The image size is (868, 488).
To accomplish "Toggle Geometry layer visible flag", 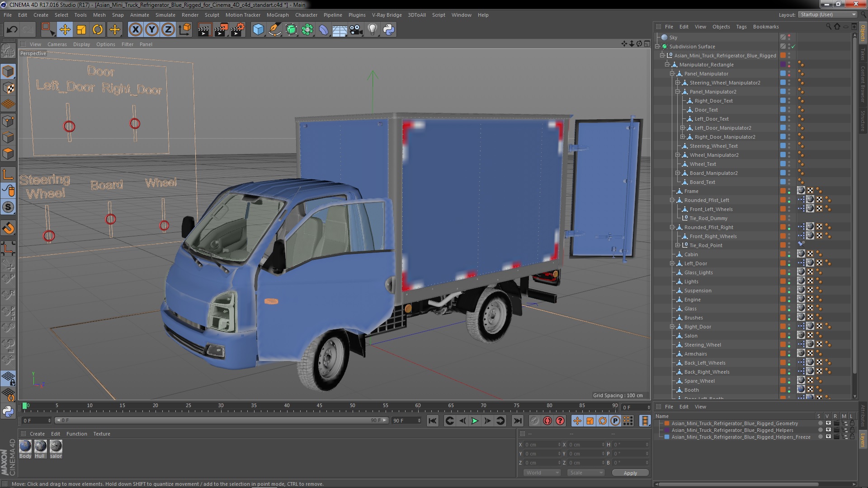I will [x=828, y=423].
